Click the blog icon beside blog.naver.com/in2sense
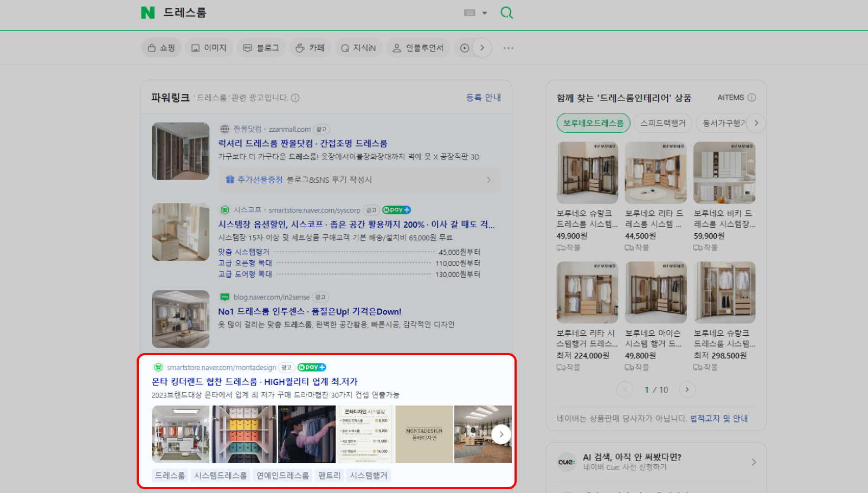868x493 pixels. click(x=224, y=297)
